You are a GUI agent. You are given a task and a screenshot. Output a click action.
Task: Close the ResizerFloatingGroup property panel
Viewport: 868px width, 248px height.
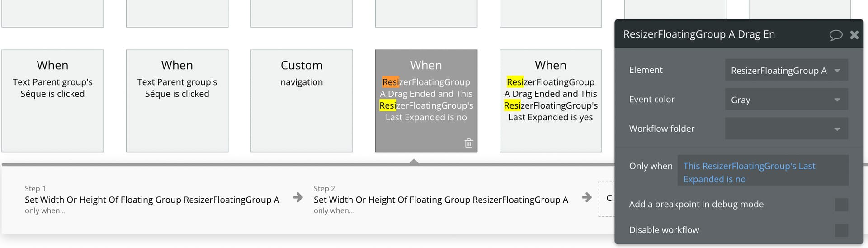[854, 35]
